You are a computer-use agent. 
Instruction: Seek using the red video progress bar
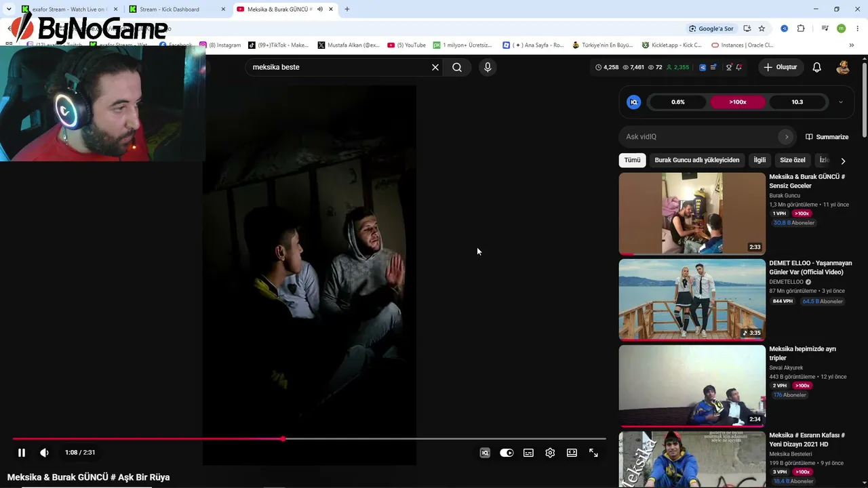(309, 439)
